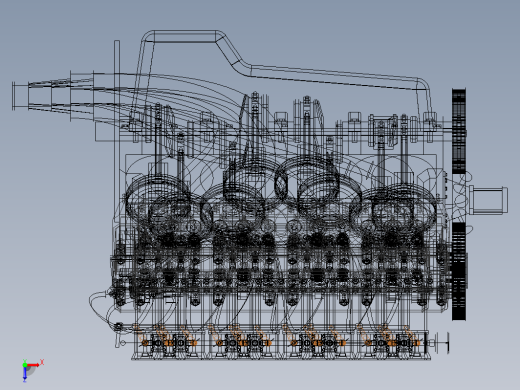520x390 pixels.
Task: Select the cylindrical motor housing on the right end
Action: [488, 200]
